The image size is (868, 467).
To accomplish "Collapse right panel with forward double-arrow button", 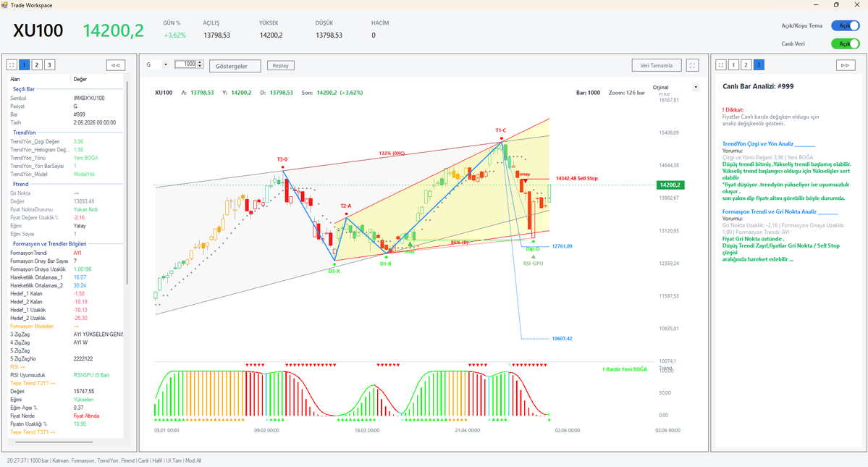I will click(x=845, y=64).
